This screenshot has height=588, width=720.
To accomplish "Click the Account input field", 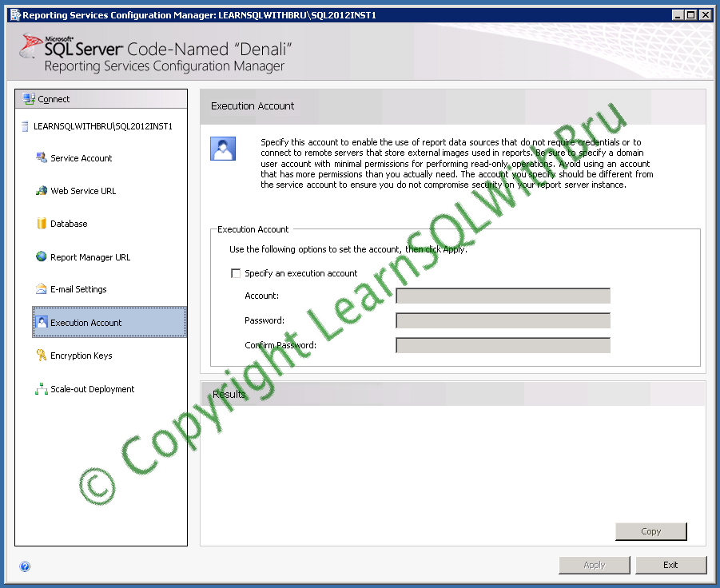I will 503,296.
